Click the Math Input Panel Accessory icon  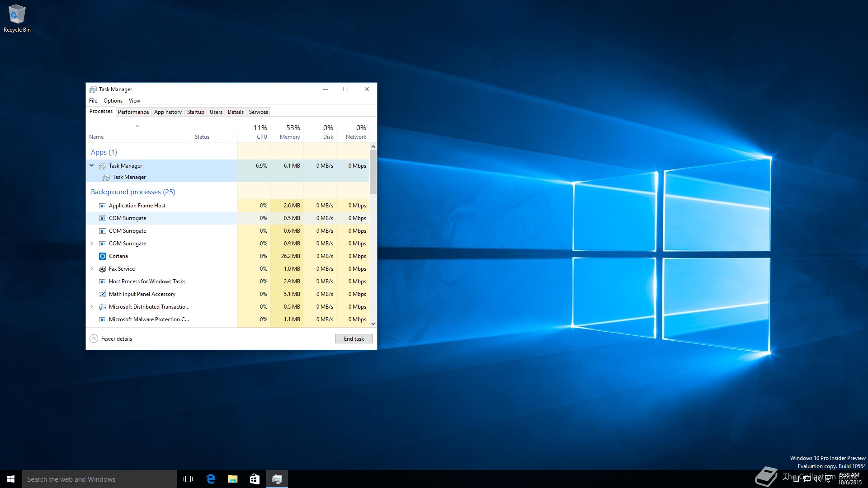pyautogui.click(x=103, y=294)
